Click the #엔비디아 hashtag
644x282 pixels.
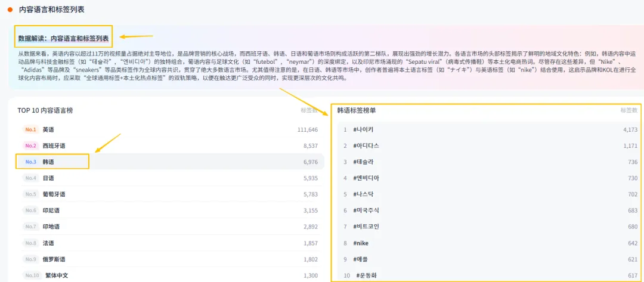click(x=366, y=178)
